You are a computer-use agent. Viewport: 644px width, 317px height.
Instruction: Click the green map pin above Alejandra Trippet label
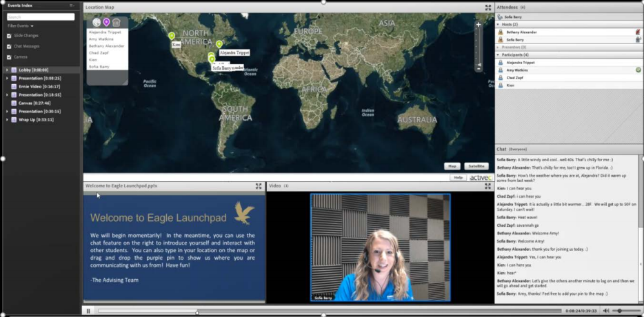coord(219,44)
